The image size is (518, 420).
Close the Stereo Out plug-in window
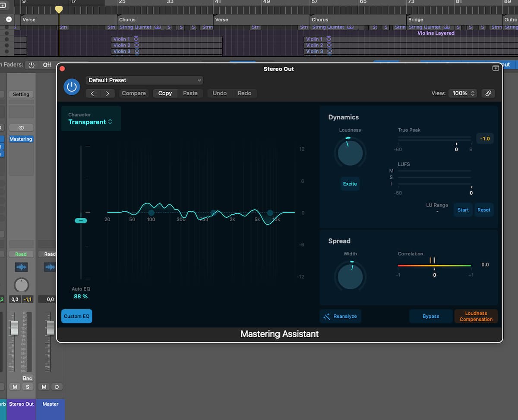62,69
